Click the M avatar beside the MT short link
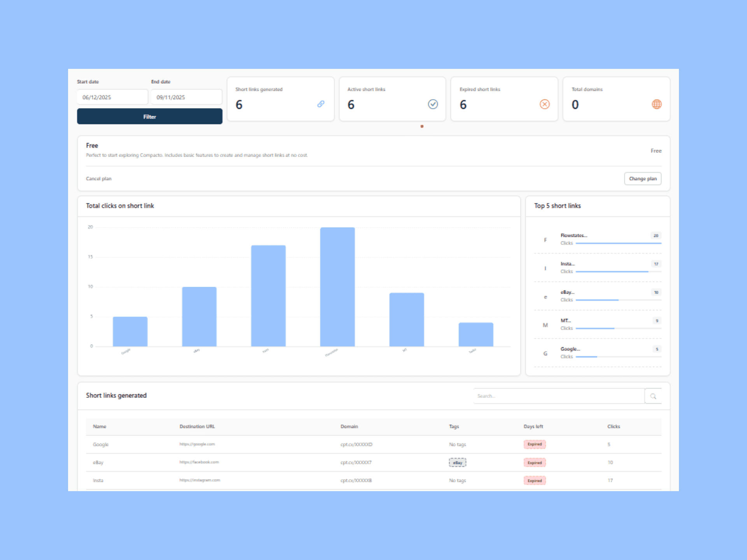Viewport: 747px width, 560px height. (545, 325)
